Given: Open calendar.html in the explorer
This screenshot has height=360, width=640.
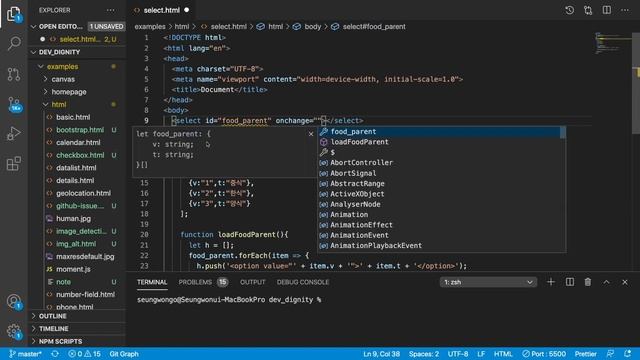Looking at the screenshot, I should tap(78, 142).
